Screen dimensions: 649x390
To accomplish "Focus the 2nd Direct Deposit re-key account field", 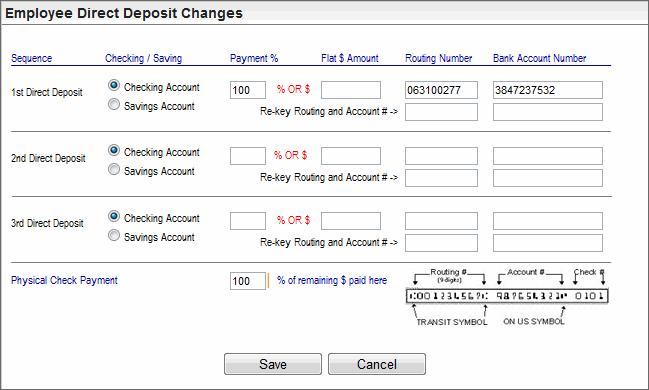I will pos(548,178).
